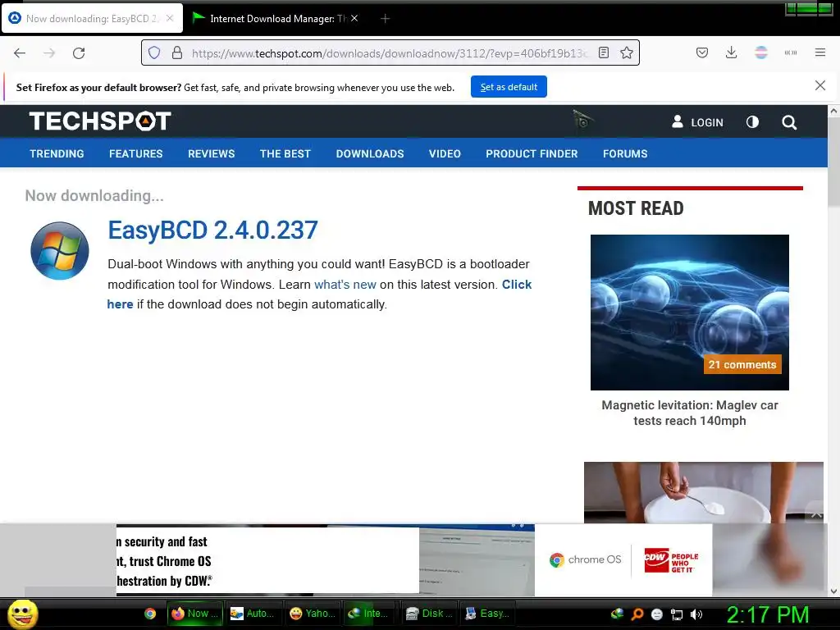Switch to Yaho... taskbar window
Viewport: 840px width, 630px height.
point(312,614)
